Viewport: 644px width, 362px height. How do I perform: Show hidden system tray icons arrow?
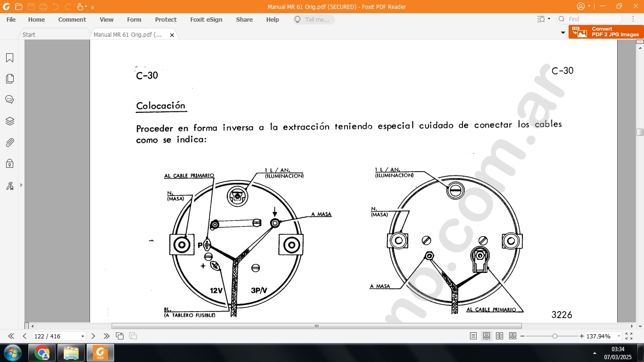point(594,353)
